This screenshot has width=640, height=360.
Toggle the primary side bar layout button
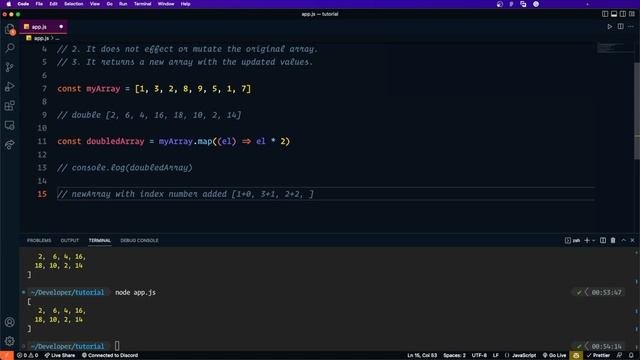(605, 14)
